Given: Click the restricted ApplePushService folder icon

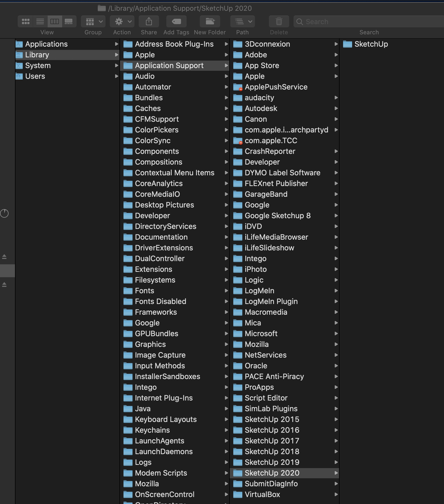Looking at the screenshot, I should (x=238, y=87).
